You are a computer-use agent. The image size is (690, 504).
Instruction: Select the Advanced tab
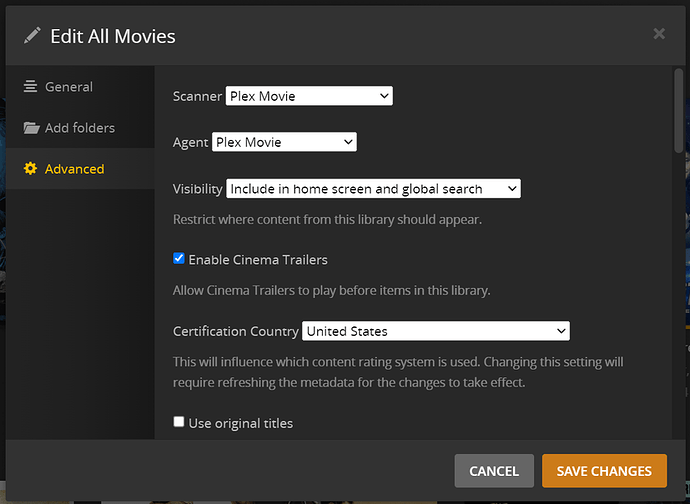(74, 169)
